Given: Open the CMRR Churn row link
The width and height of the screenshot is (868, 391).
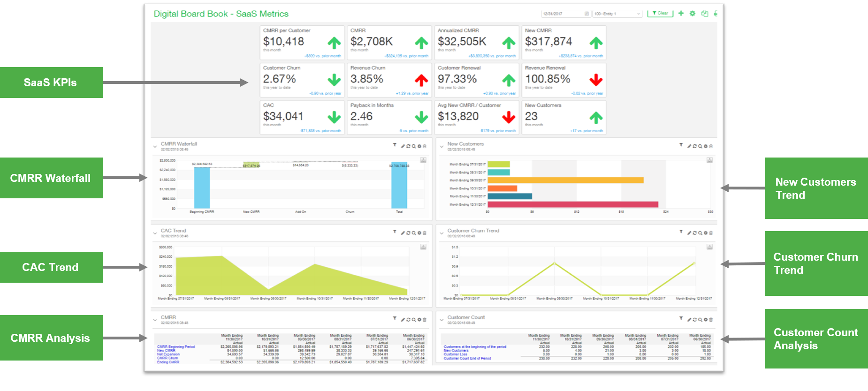Looking at the screenshot, I should point(167,358).
